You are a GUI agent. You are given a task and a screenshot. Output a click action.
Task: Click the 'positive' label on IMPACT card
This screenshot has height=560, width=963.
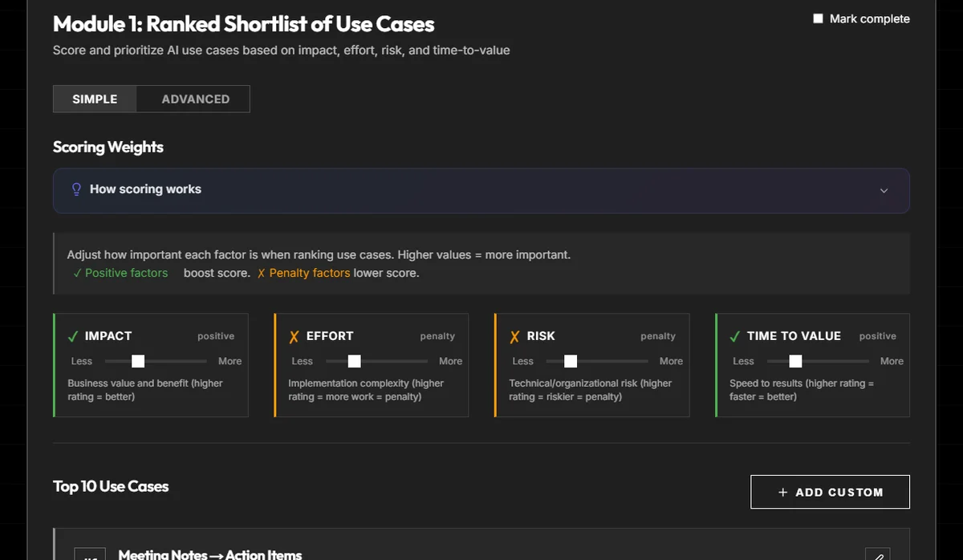216,336
